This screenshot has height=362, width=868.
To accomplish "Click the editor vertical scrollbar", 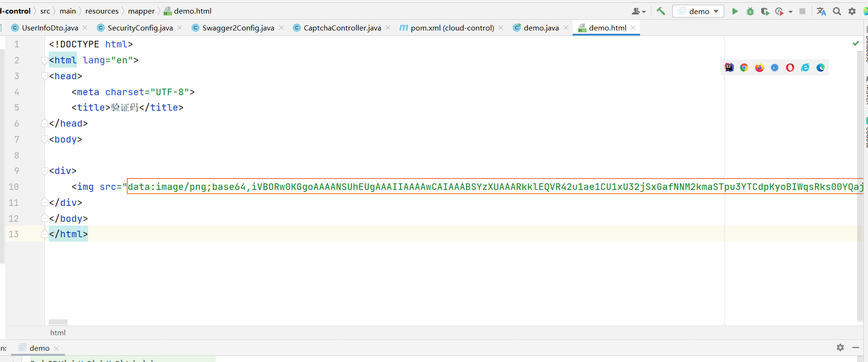I will (x=860, y=185).
